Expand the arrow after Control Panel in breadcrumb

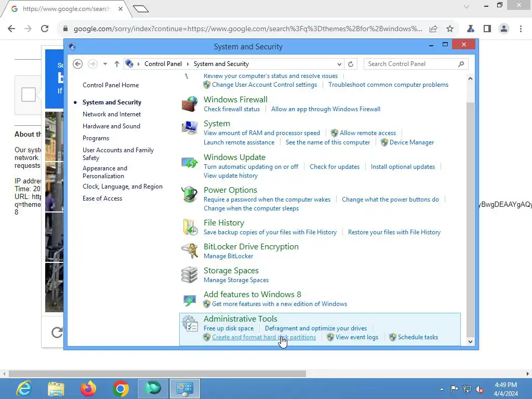click(x=188, y=64)
